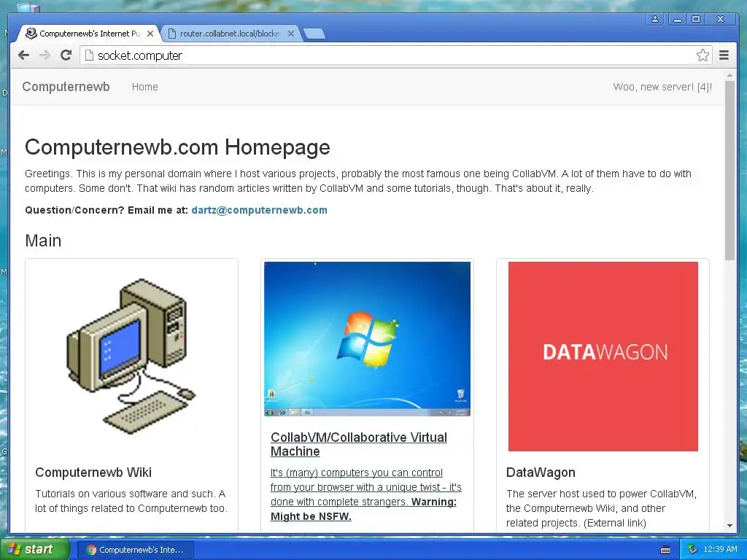Bookmark this page with the star icon
747x560 pixels.
point(703,55)
